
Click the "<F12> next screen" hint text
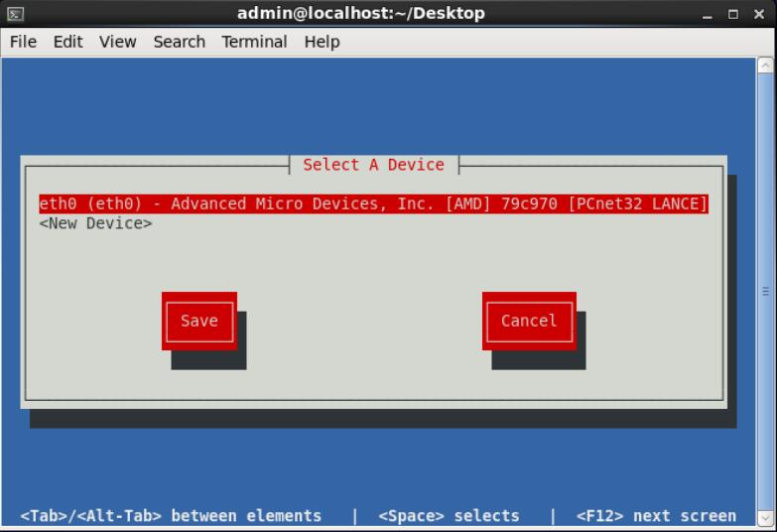(656, 516)
